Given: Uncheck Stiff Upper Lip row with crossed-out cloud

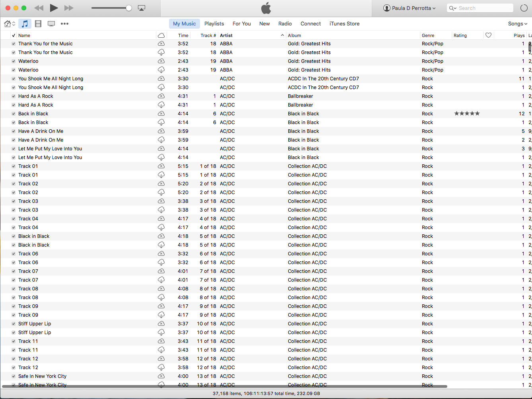Looking at the screenshot, I should coord(14,324).
